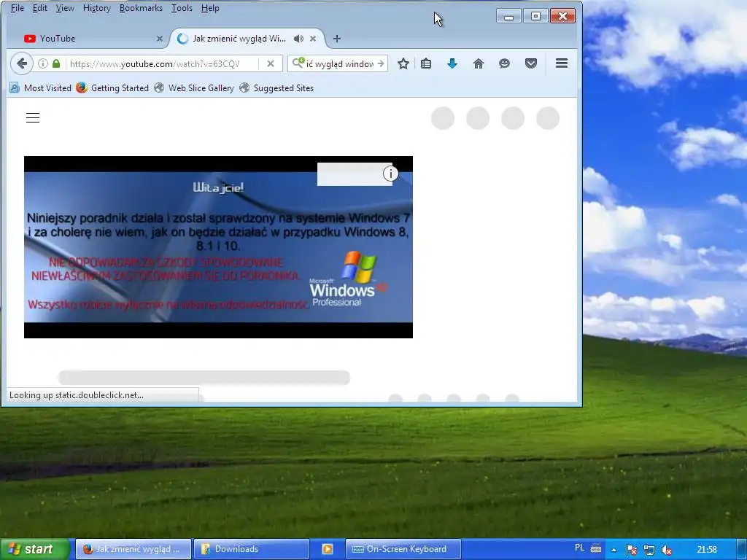
Task: Go back with the back arrow
Action: point(22,63)
